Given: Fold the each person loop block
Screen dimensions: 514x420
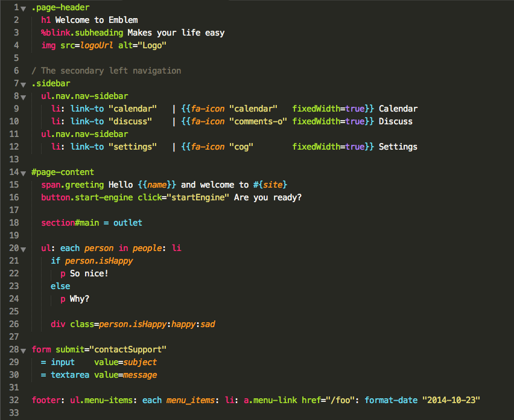Looking at the screenshot, I should click(22, 248).
